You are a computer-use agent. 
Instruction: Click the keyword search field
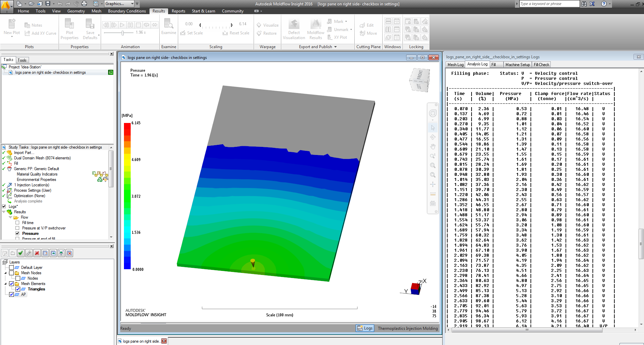[x=549, y=4]
